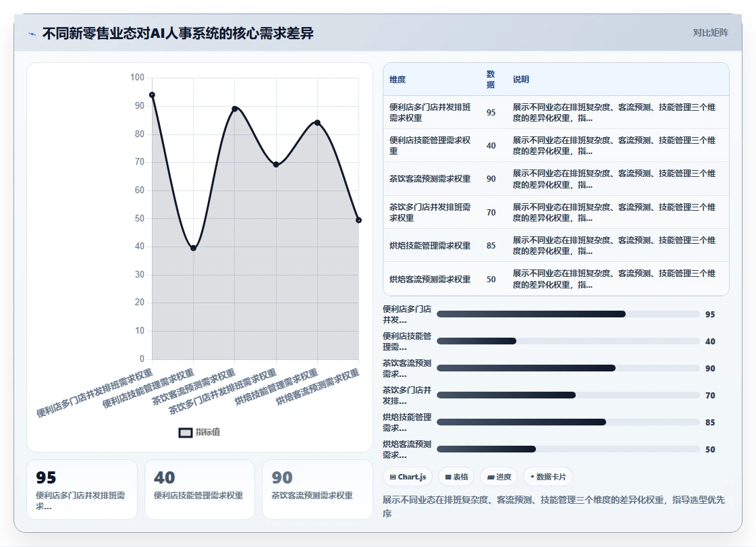Click the 对比矩阵 label in header
This screenshot has height=547, width=756.
(710, 33)
